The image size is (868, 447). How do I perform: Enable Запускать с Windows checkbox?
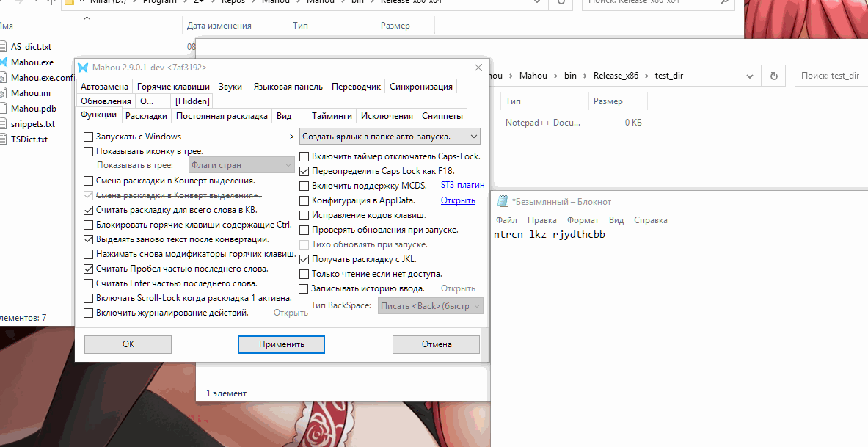click(88, 137)
